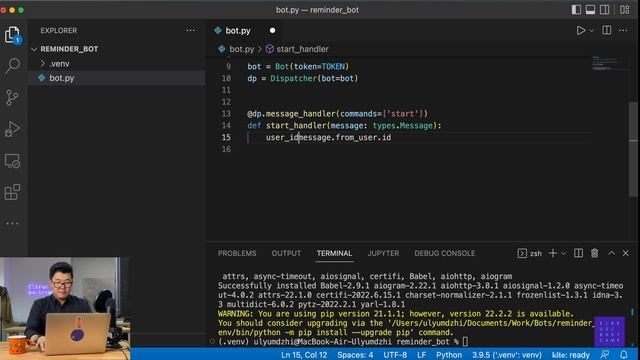The height and width of the screenshot is (360, 640).
Task: Click line number 13 in gutter
Action: 226,114
